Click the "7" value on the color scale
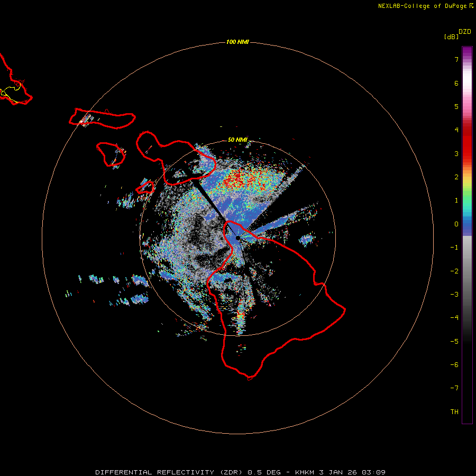Viewport: 476px width, 476px height. pyautogui.click(x=456, y=59)
